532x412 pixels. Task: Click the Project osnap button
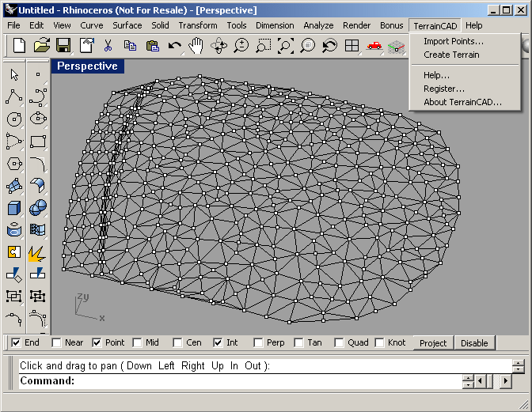(433, 343)
